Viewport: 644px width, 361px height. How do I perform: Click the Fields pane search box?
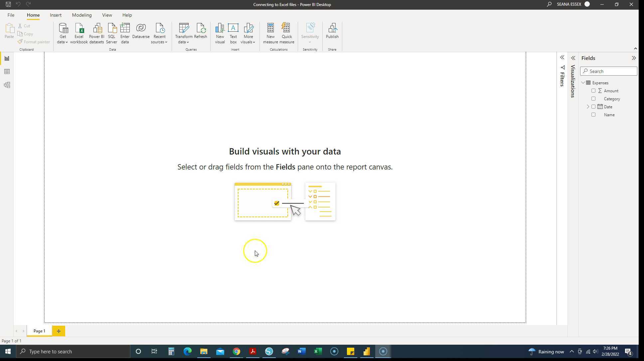coord(608,71)
